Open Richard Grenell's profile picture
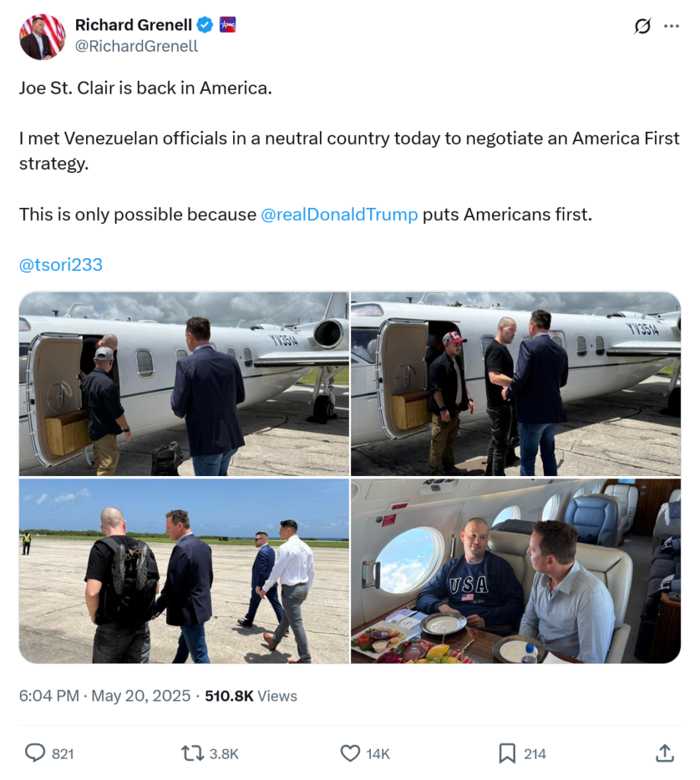The image size is (700, 780). [43, 37]
